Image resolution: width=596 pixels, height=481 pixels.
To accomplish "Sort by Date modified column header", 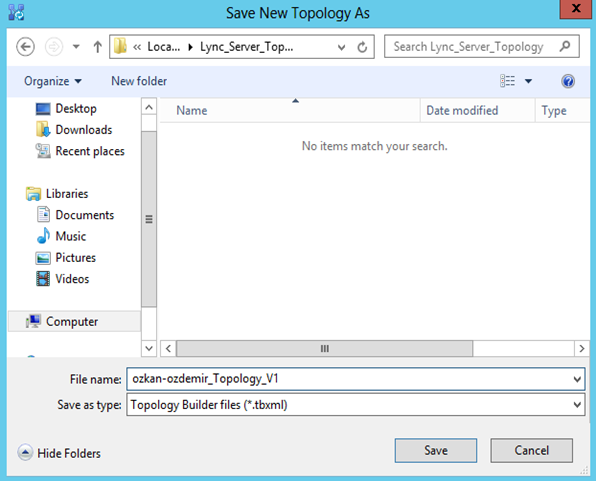I will 477,111.
